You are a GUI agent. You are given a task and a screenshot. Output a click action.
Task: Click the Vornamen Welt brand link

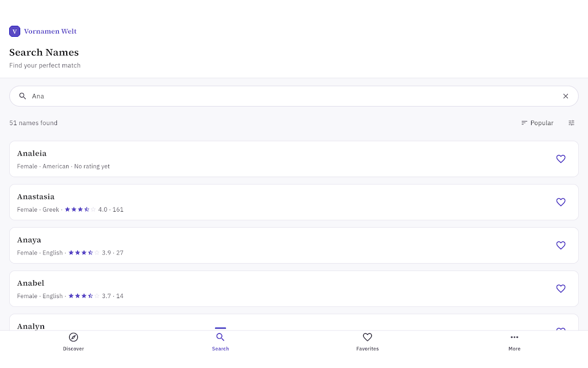[50, 31]
